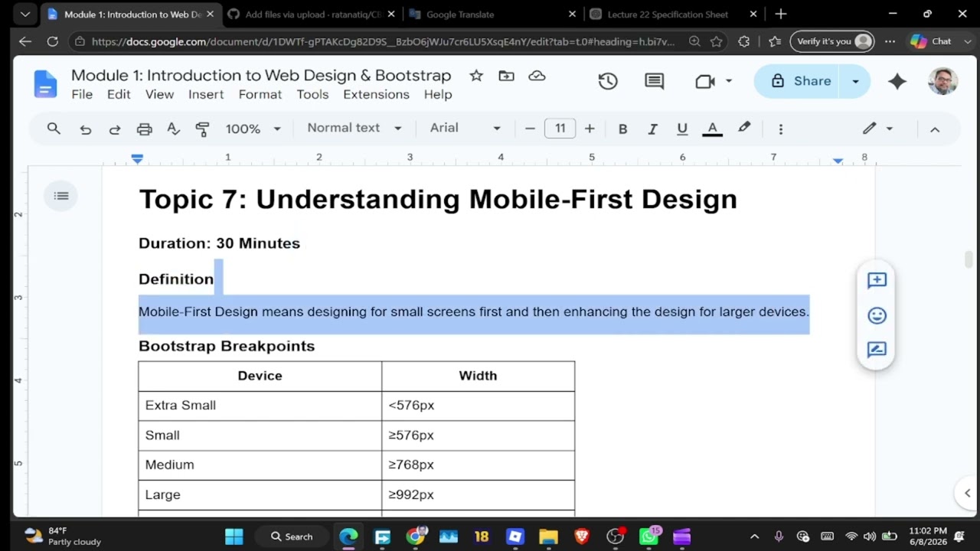This screenshot has height=551, width=980.
Task: Go back to previous page
Action: click(x=24, y=41)
